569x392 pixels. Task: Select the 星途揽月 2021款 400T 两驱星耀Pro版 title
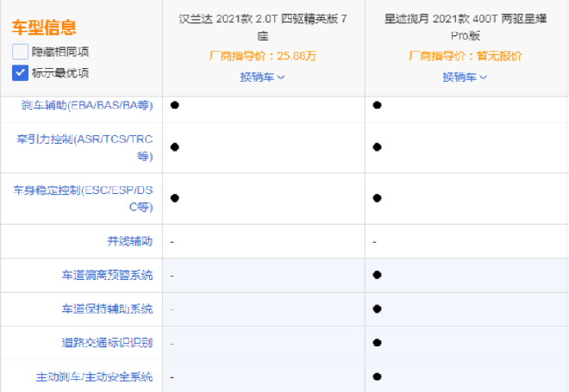pos(466,28)
